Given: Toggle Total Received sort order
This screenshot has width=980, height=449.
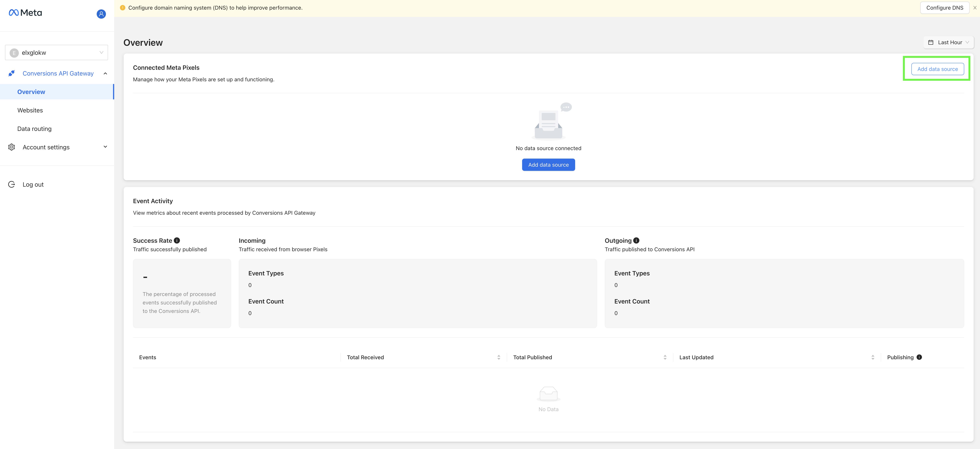Looking at the screenshot, I should click(x=498, y=357).
